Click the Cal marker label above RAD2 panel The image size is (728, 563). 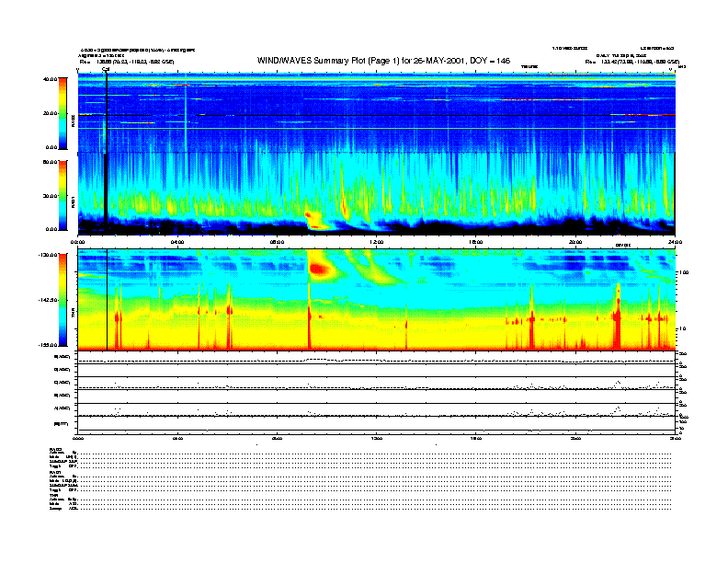click(x=106, y=70)
